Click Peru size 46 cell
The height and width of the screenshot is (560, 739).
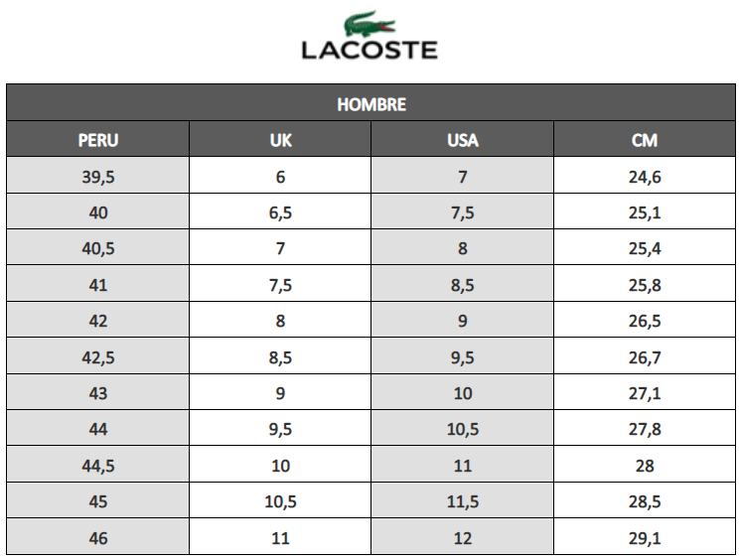(97, 537)
